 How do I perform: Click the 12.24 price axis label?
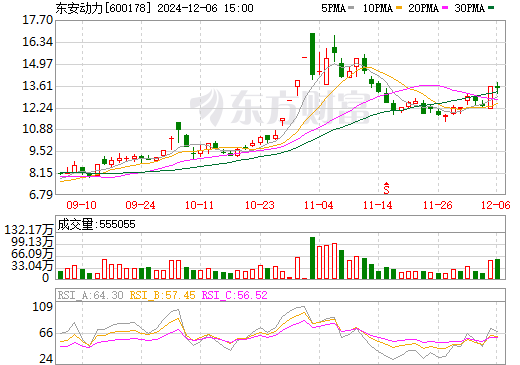click(x=37, y=108)
